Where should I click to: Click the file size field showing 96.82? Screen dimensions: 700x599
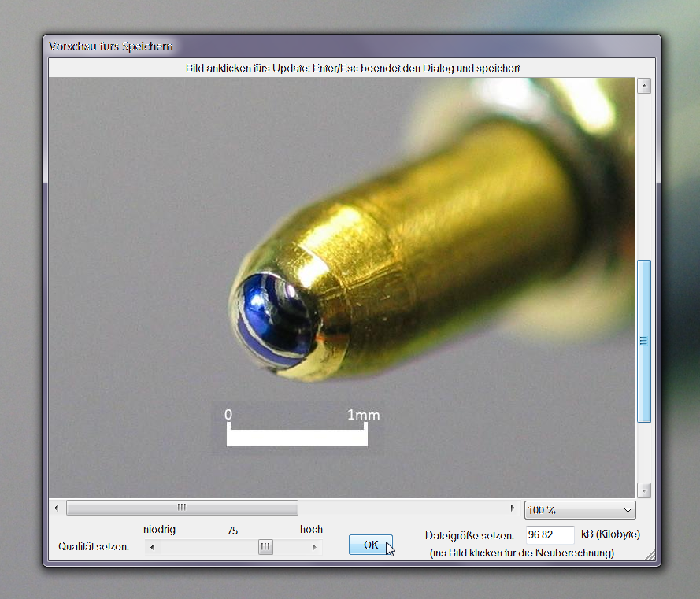[550, 534]
